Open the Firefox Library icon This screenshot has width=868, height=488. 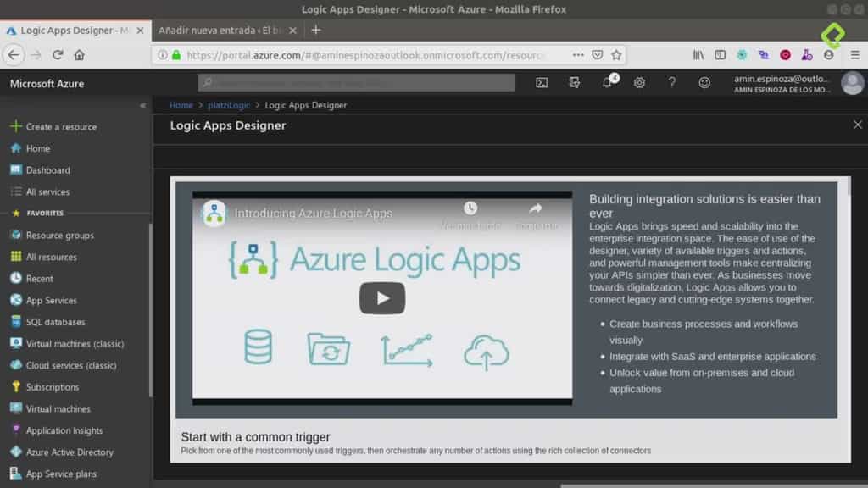pos(698,55)
